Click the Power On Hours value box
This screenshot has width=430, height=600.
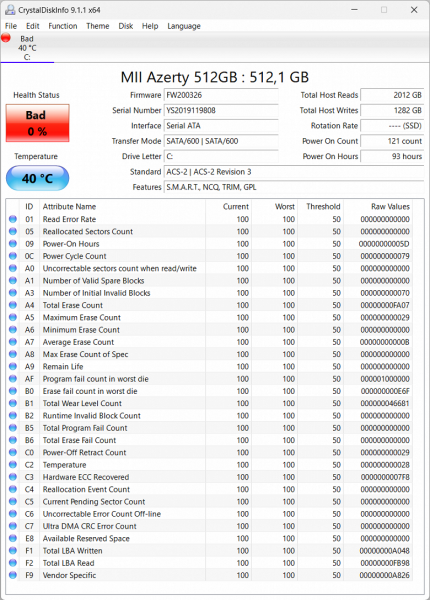[x=392, y=157]
